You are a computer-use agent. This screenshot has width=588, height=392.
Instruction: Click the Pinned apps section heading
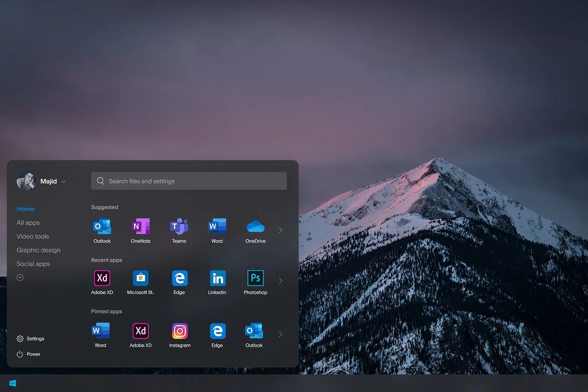click(107, 311)
